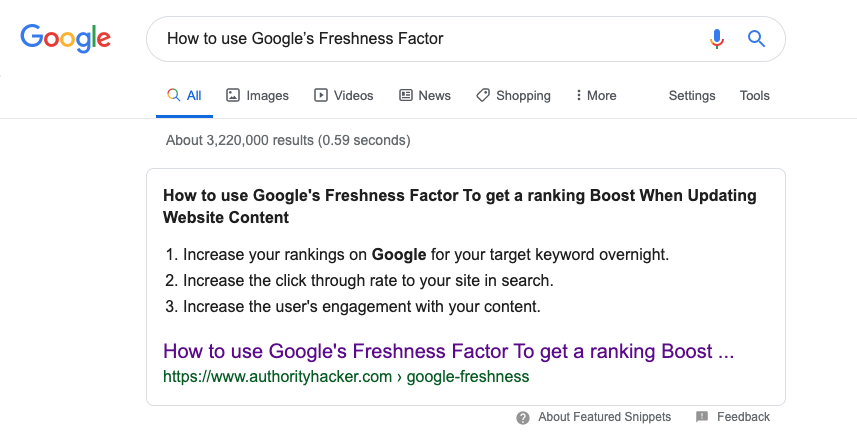
Task: Switch to the News tab label
Action: 435,96
